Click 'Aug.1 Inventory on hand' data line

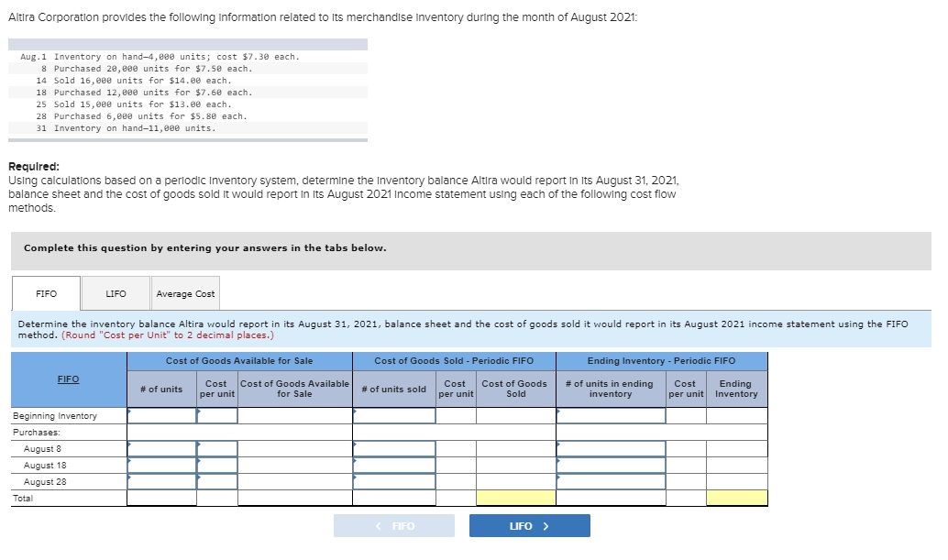[160, 57]
